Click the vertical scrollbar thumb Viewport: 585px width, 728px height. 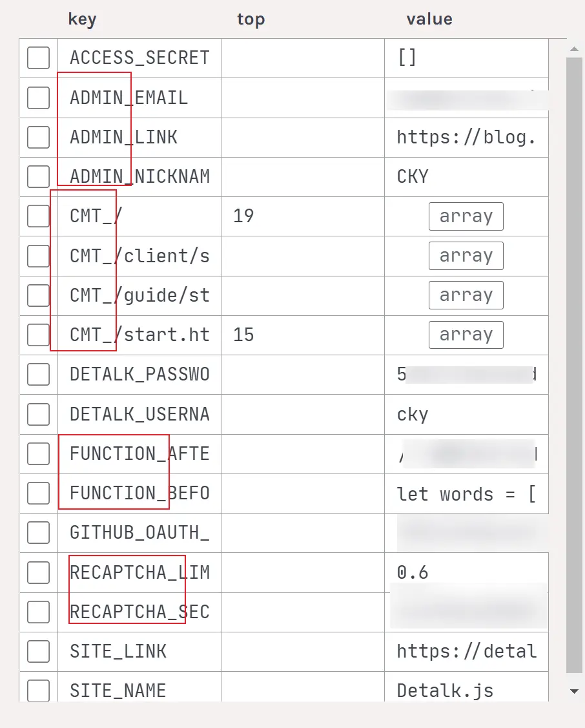[x=574, y=362]
